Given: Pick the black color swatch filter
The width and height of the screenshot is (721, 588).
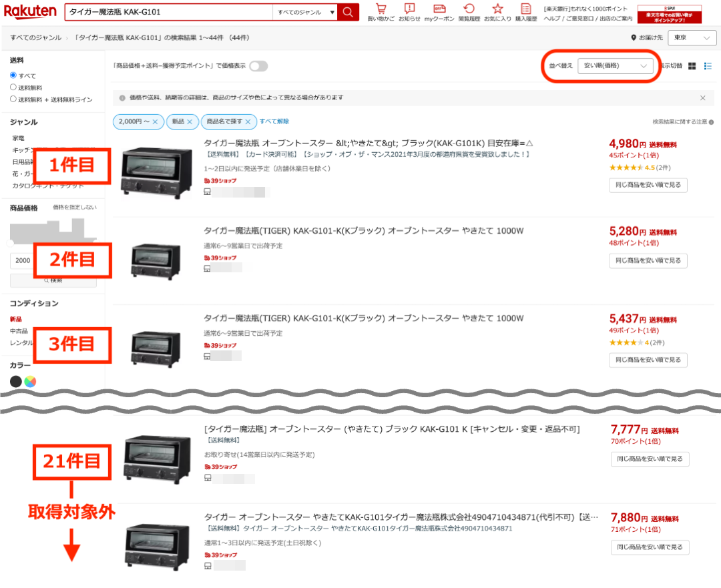Looking at the screenshot, I should (16, 382).
